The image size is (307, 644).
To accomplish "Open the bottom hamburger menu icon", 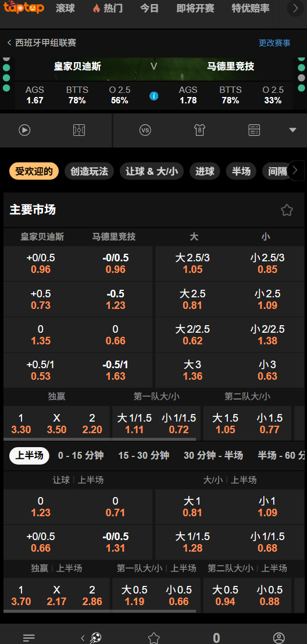I will click(29, 638).
